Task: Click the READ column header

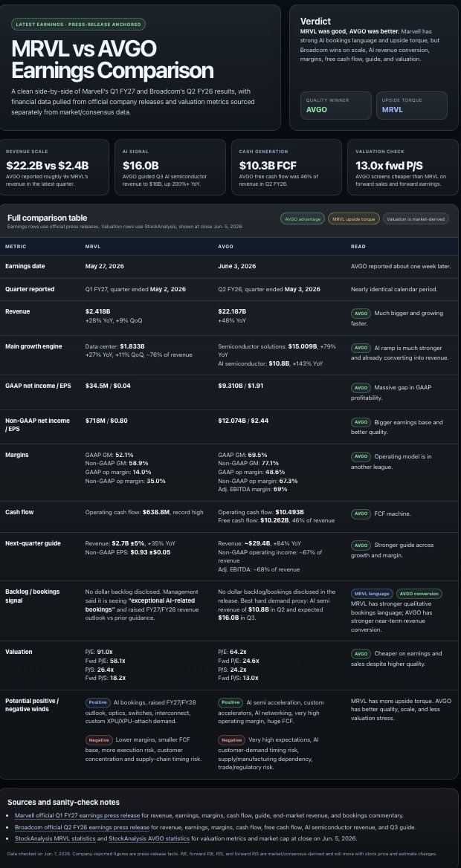Action: pos(358,246)
